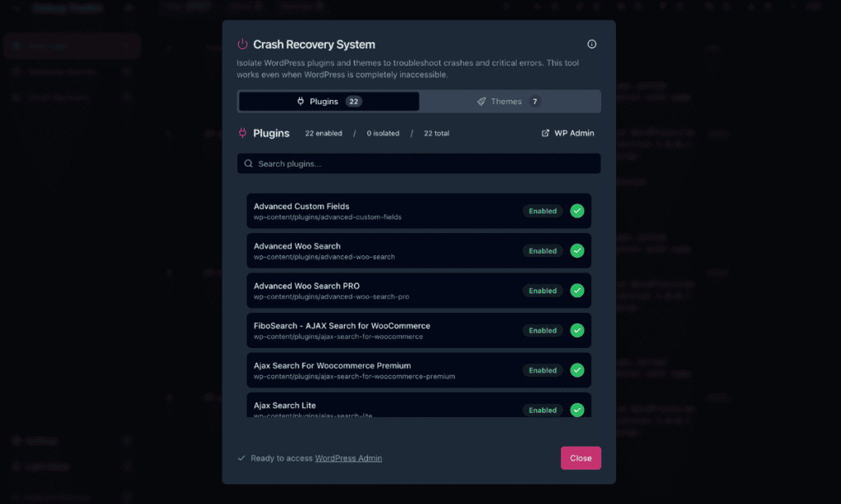Select Advanced Woo Search PRO plugin name
Screen dimensions: 841x504
(x=307, y=286)
